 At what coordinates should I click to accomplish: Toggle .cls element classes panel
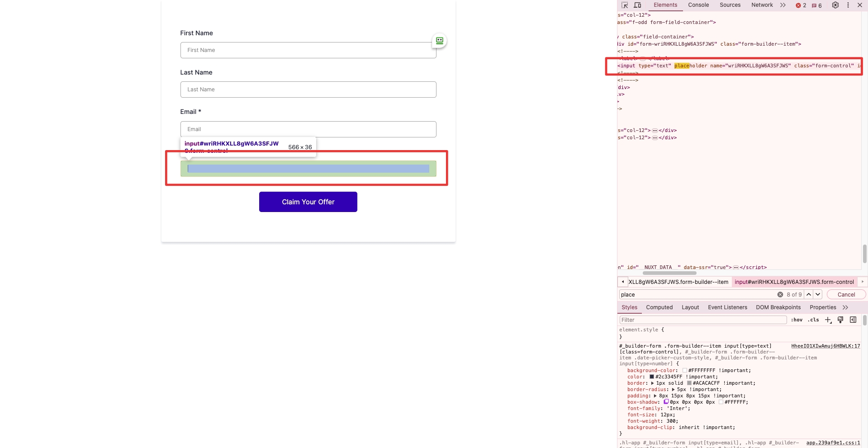(x=814, y=320)
